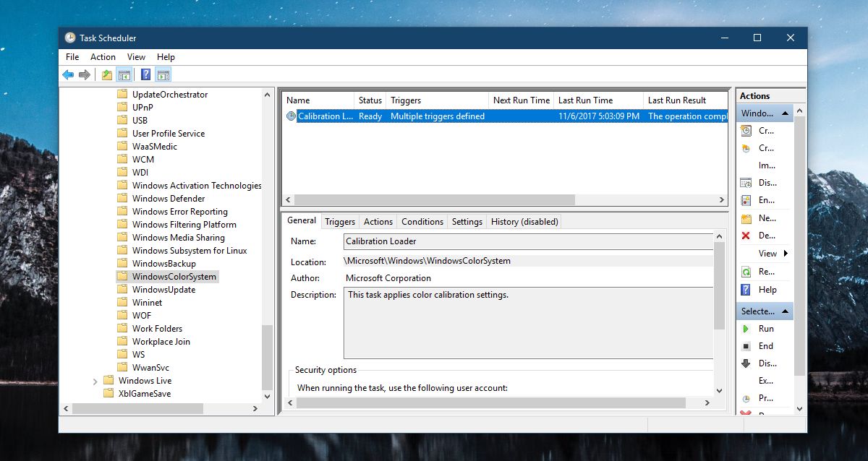Toggle the Show/Hide Console Tree icon
The width and height of the screenshot is (868, 461).
[124, 74]
